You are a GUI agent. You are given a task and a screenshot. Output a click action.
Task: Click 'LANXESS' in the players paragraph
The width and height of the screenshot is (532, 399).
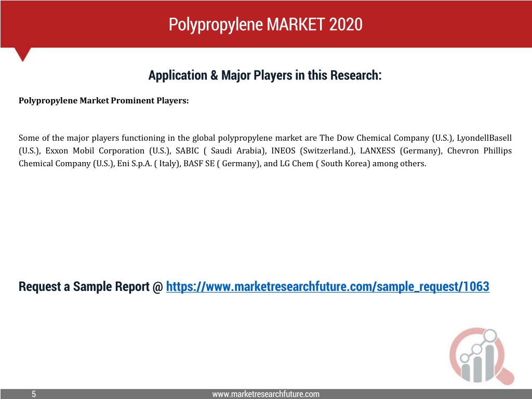[377, 151]
